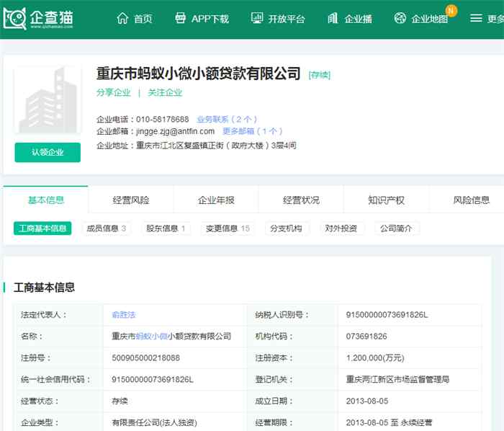Click 关注企业 link
The height and width of the screenshot is (431, 504).
click(x=165, y=93)
